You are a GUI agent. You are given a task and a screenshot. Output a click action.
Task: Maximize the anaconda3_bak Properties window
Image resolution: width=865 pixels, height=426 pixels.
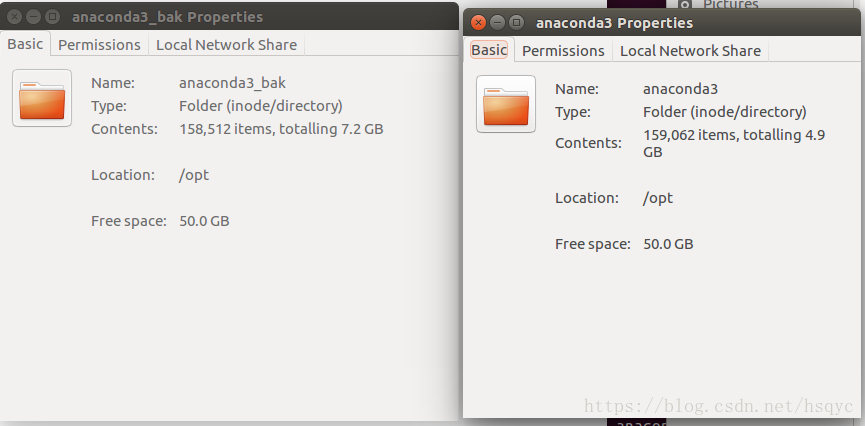52,17
